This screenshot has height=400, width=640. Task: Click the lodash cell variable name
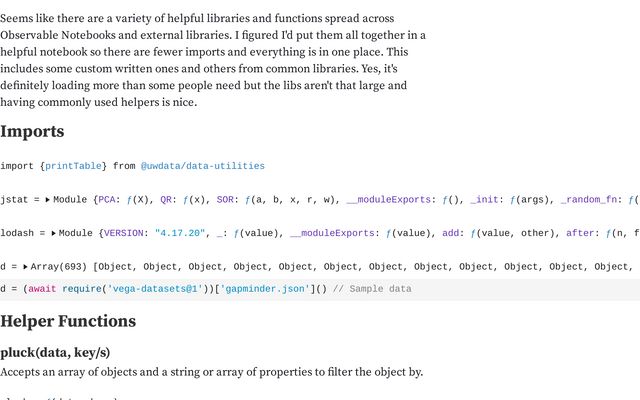[19, 234]
